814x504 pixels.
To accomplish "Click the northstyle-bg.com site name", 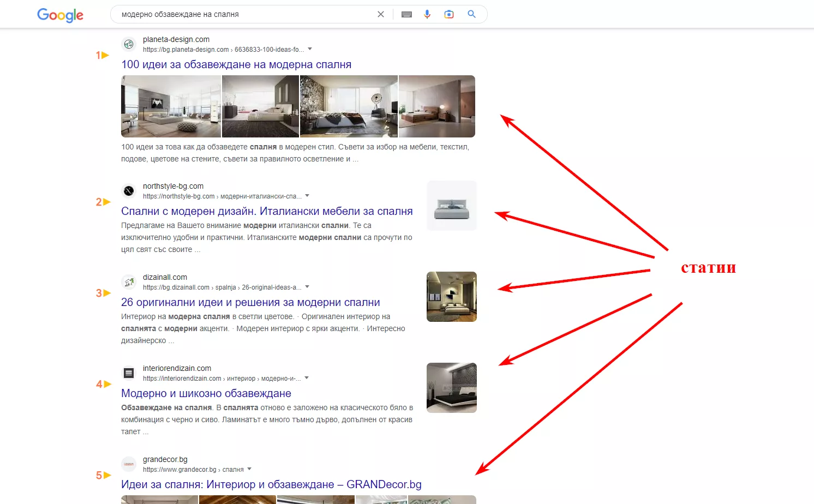I will [173, 186].
